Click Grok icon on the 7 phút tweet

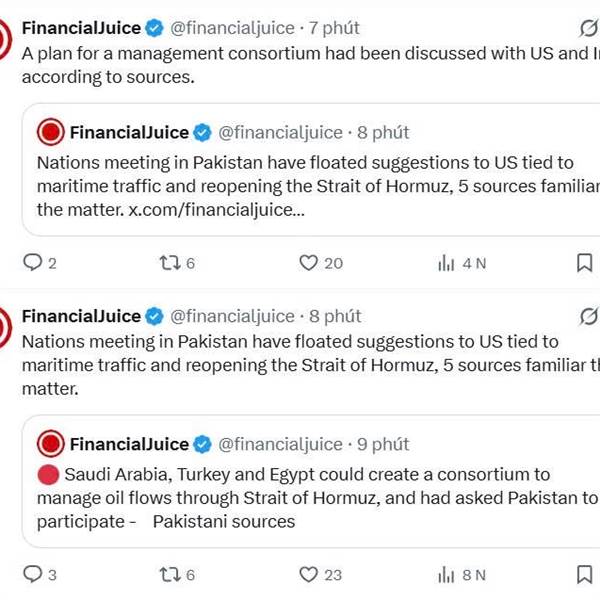590,28
